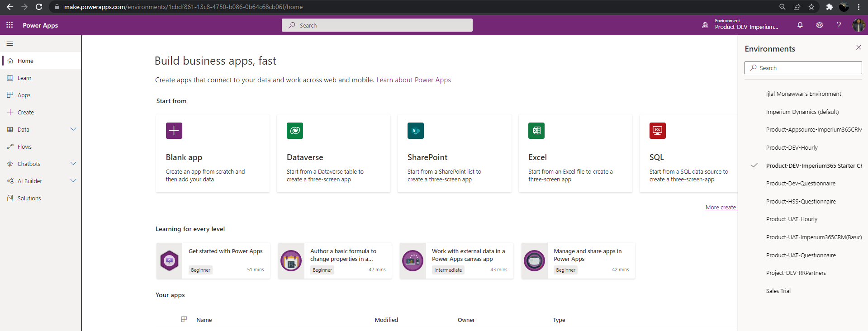Expand the AI Builder menu chevron
Image resolution: width=868 pixels, height=331 pixels.
73,181
